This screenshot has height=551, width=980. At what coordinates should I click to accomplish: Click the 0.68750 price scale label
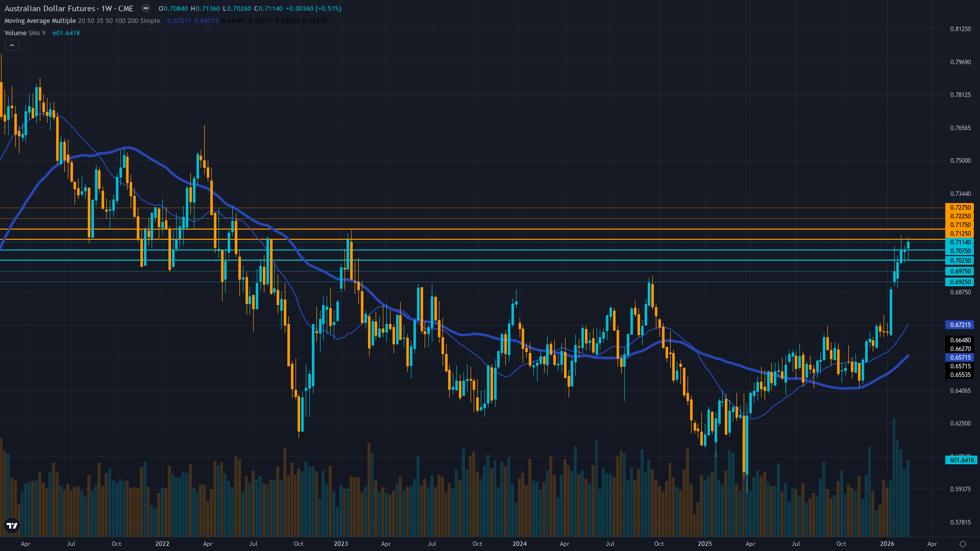point(960,292)
